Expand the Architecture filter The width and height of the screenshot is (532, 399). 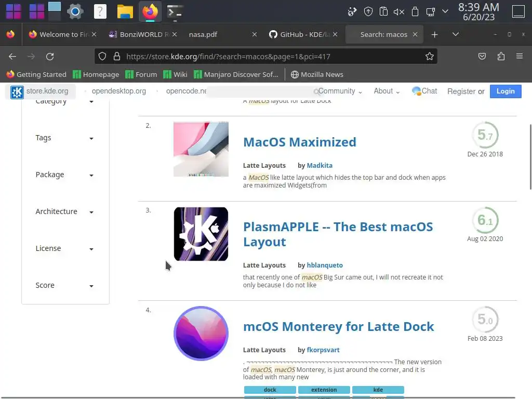click(x=64, y=212)
